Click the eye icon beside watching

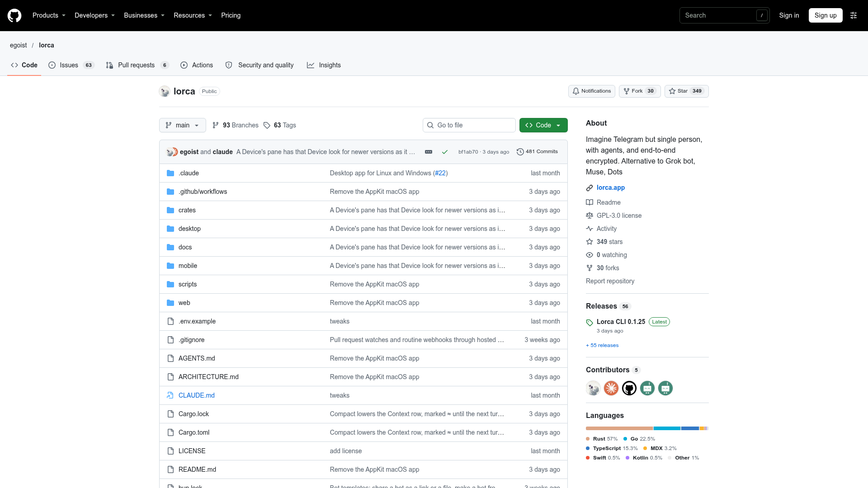click(590, 255)
